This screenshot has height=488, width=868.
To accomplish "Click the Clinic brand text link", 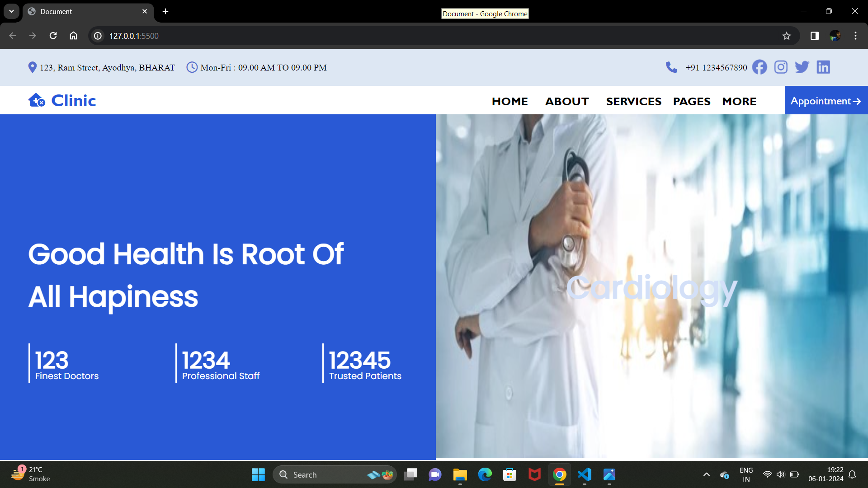I will pos(74,100).
